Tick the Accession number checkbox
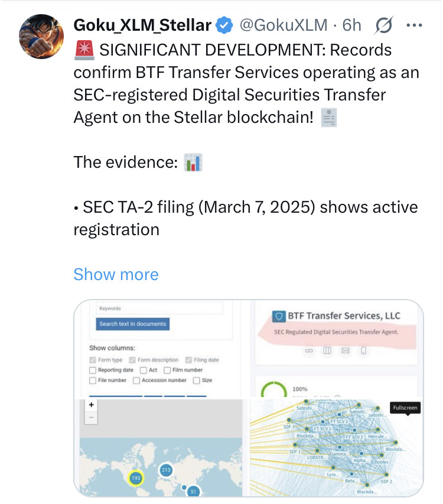 pos(136,381)
